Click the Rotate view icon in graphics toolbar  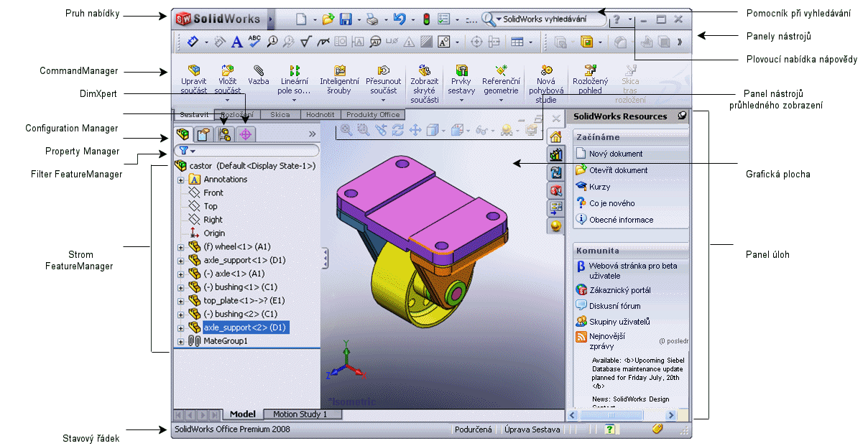point(398,130)
